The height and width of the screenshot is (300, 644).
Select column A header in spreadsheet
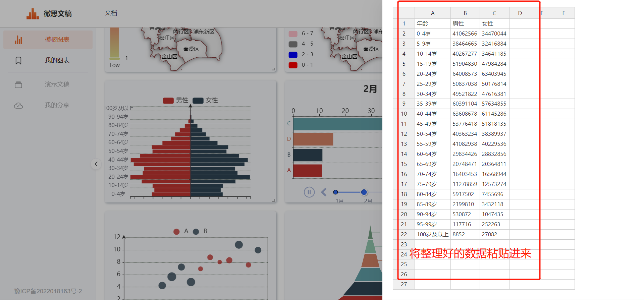pyautogui.click(x=433, y=13)
